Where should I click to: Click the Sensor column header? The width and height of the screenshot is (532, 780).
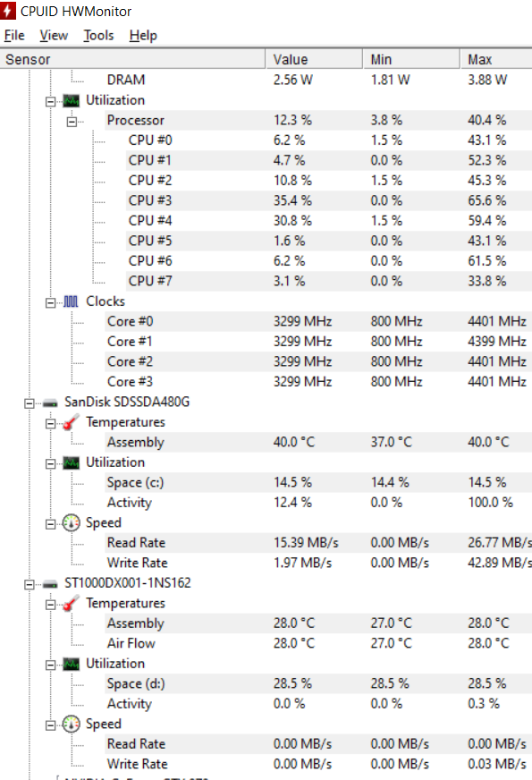(132, 59)
